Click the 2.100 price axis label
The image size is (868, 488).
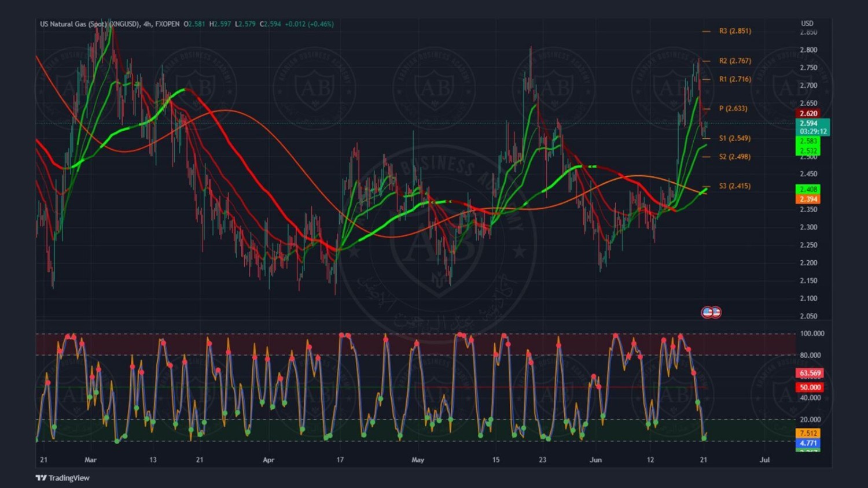pos(808,298)
